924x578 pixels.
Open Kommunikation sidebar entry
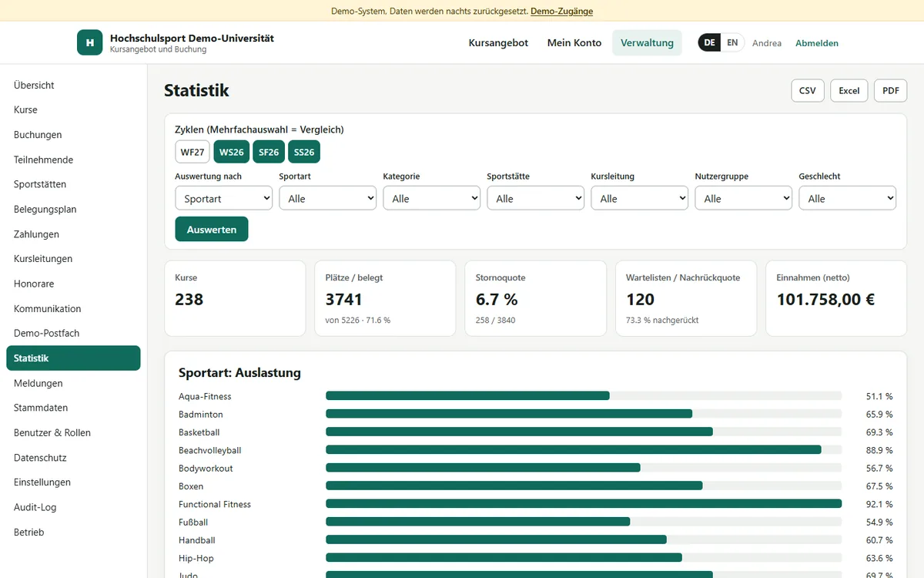tap(73, 308)
